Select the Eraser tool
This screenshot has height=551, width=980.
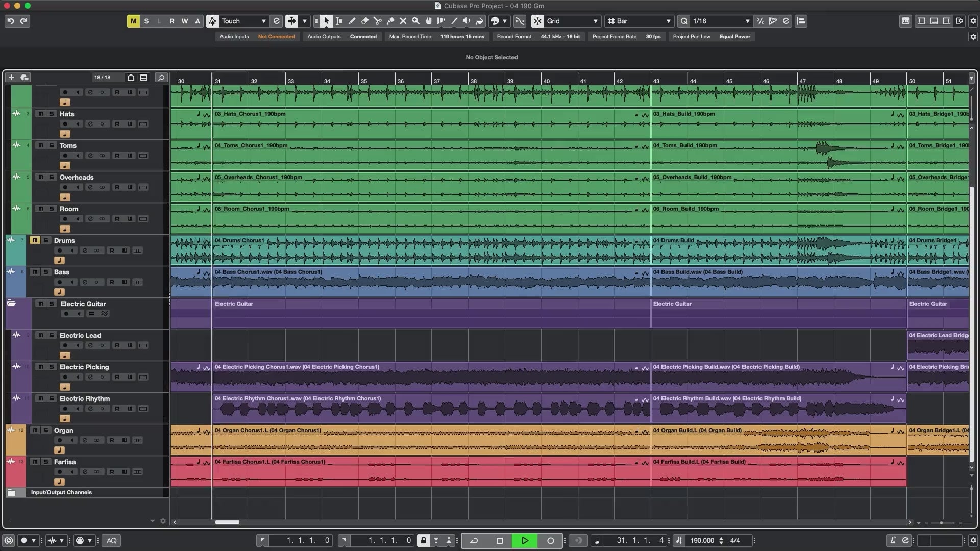coord(364,21)
